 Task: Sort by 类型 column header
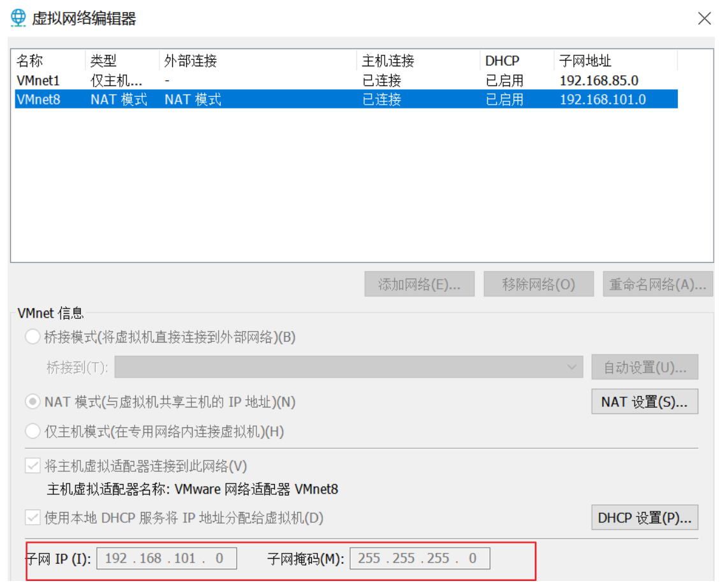point(122,61)
